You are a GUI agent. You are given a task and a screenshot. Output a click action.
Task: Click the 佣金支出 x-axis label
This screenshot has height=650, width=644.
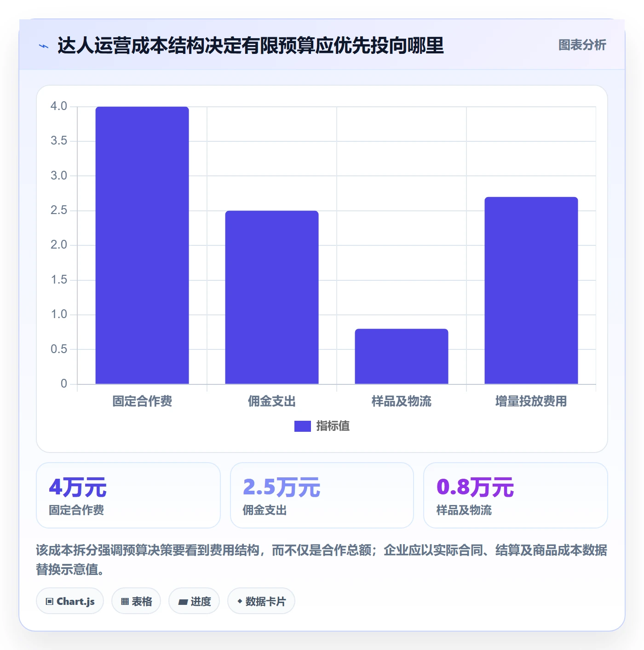272,401
